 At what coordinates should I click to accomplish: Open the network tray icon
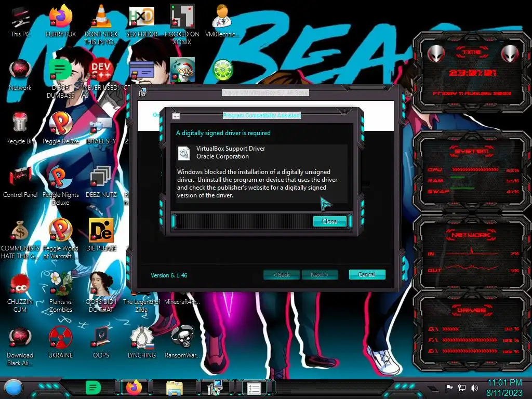[462, 388]
